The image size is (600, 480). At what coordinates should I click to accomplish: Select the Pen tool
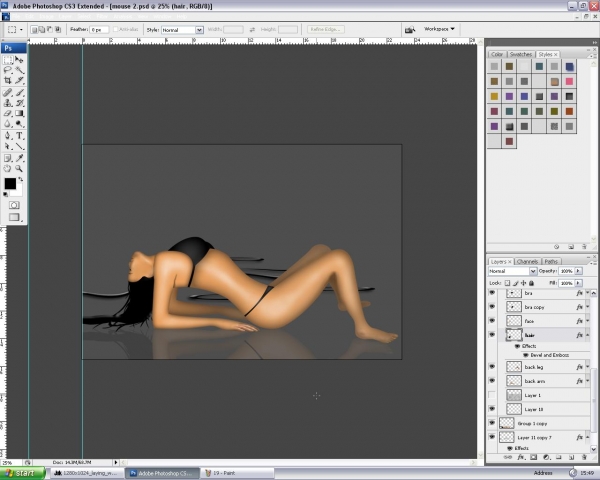[x=8, y=136]
